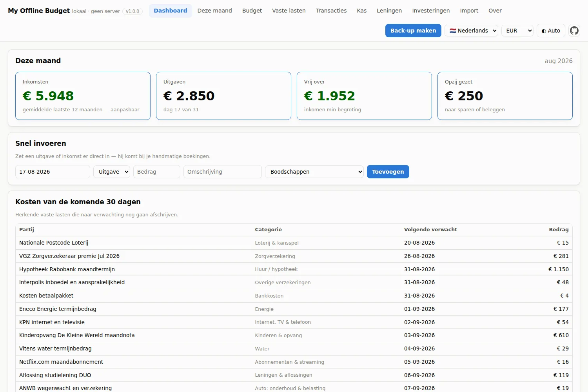The width and height of the screenshot is (588, 392).
Task: Select the Vitens water termijnbedrag row
Action: pyautogui.click(x=294, y=348)
